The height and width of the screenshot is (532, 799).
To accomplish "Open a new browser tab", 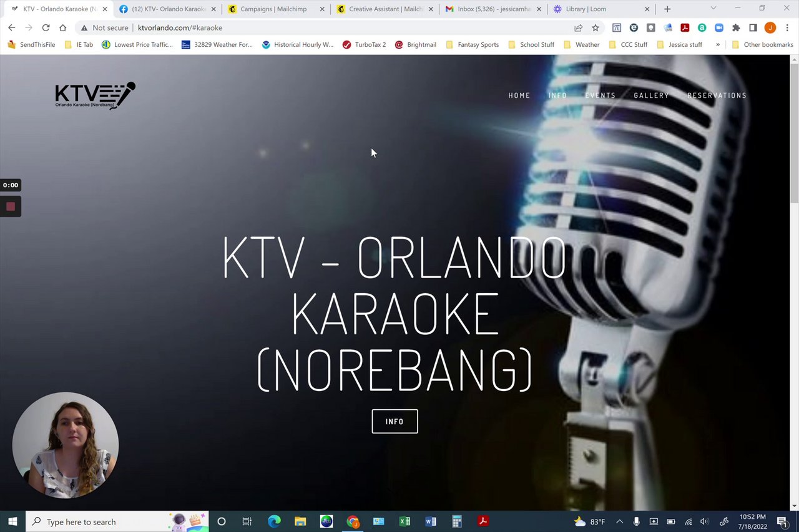I will tap(667, 9).
